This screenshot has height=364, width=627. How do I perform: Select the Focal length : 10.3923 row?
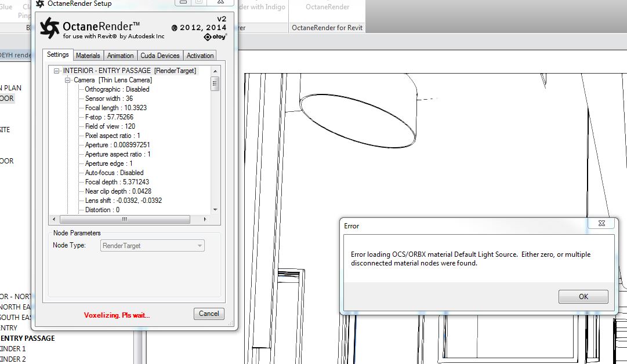[x=116, y=108]
